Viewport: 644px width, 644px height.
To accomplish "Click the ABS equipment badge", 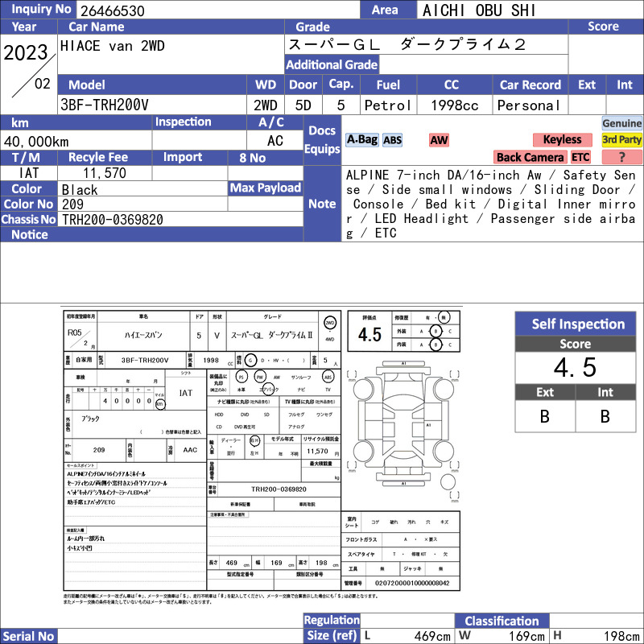I will 392,140.
